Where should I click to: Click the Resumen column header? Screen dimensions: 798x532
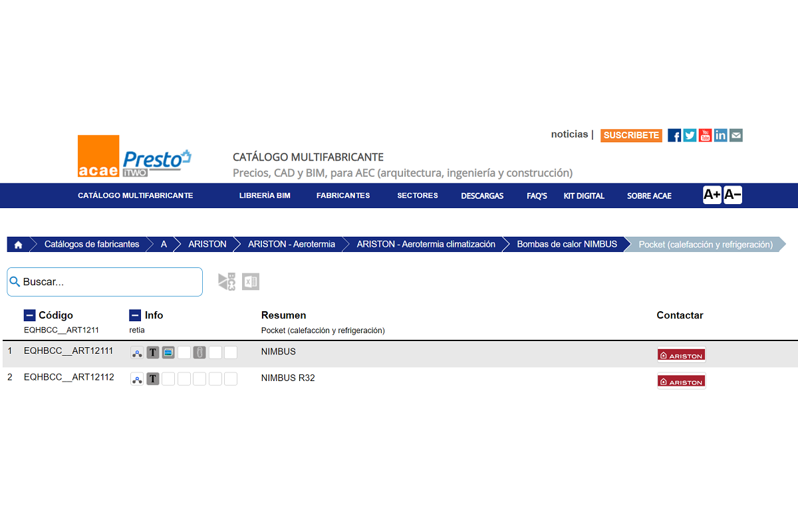click(283, 315)
